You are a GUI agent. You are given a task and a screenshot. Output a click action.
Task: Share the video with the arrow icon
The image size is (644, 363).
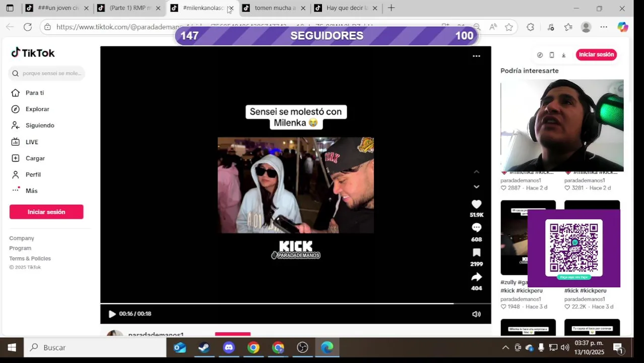(x=476, y=277)
